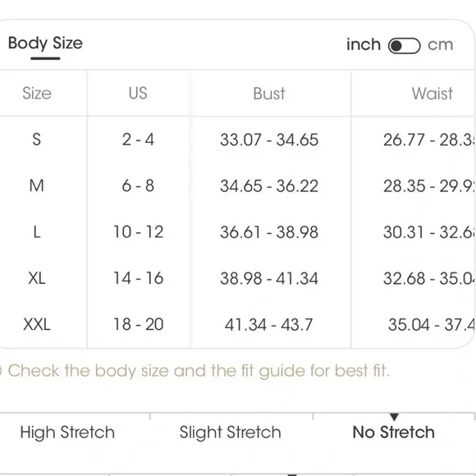
Task: Select the XXL size row
Action: click(x=237, y=324)
